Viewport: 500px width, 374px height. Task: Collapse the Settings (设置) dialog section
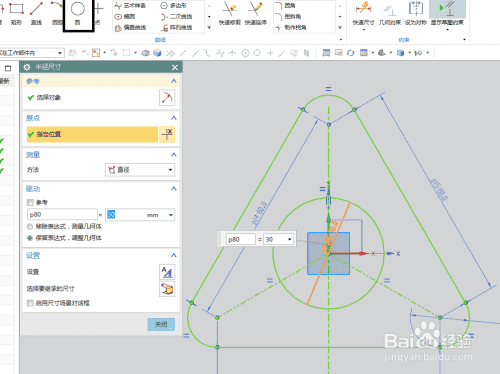click(174, 255)
